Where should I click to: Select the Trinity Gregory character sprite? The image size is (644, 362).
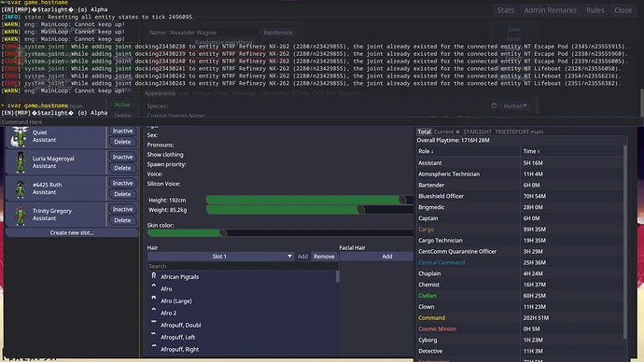(x=21, y=216)
